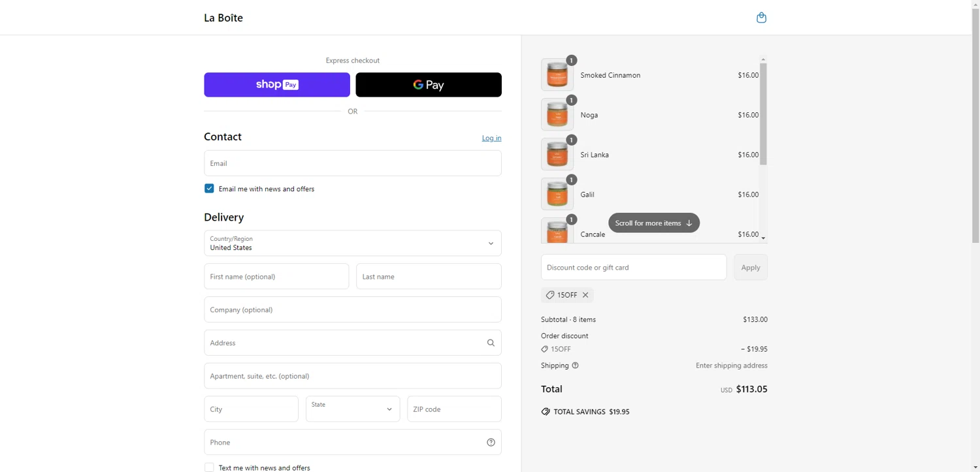The width and height of the screenshot is (980, 472).
Task: Click the shipping info question mark icon
Action: (575, 366)
